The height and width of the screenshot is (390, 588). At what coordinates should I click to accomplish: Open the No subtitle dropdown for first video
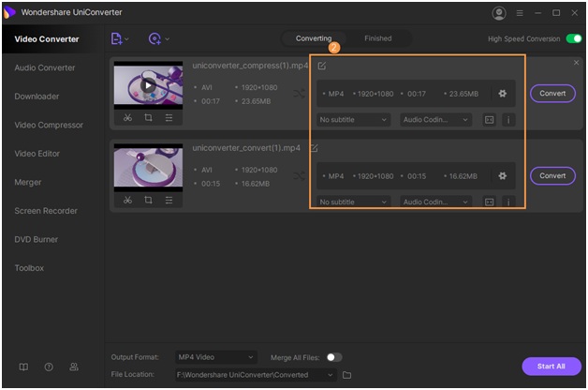pos(353,120)
